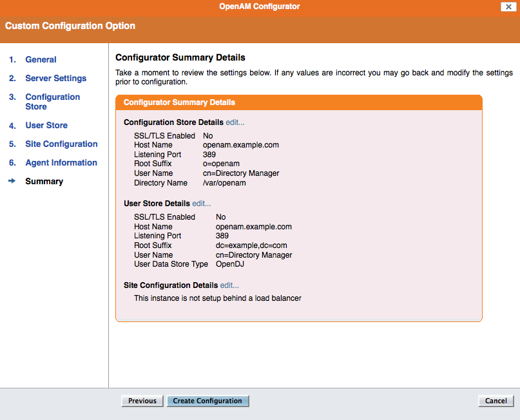Click Create Configuration button
This screenshot has height=420, width=520.
pos(207,401)
